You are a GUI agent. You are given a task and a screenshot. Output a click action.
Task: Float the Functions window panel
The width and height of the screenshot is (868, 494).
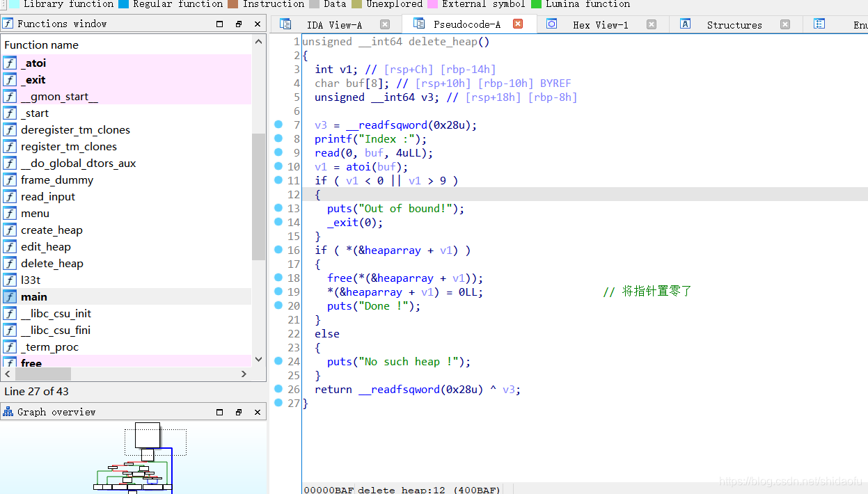click(x=238, y=24)
